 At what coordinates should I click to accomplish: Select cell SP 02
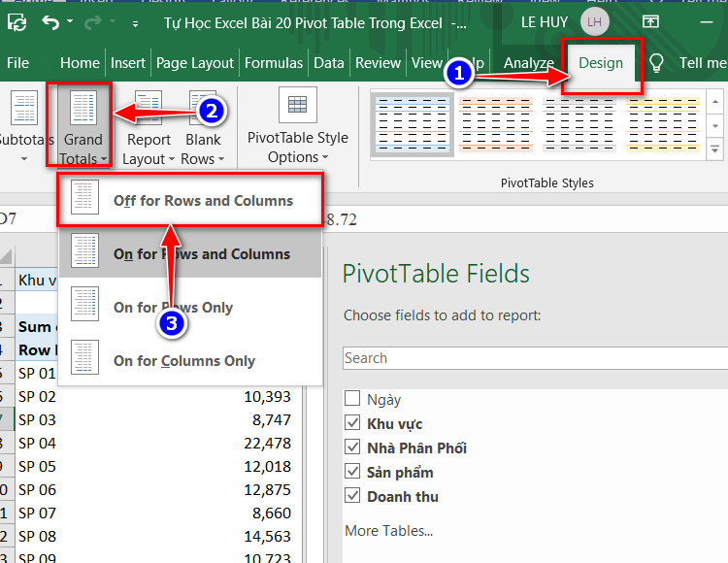click(x=37, y=397)
